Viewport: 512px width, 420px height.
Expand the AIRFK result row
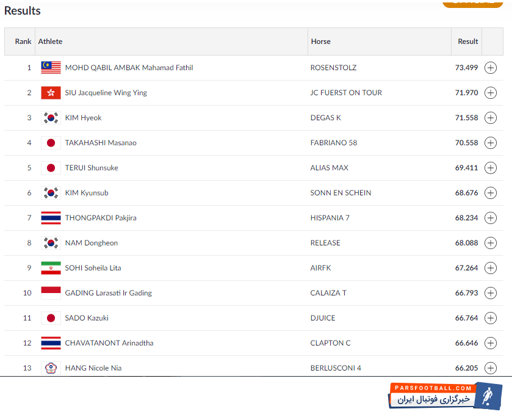(490, 268)
